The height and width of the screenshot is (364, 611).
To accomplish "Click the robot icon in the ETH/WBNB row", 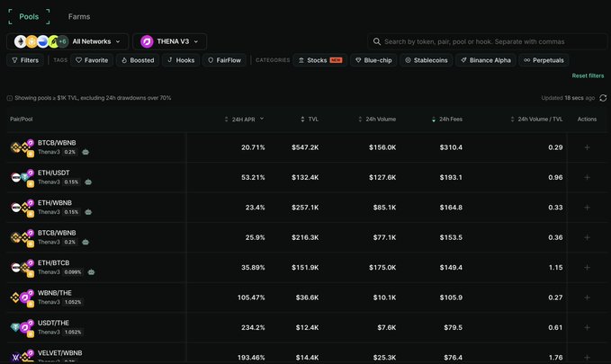I will [88, 212].
